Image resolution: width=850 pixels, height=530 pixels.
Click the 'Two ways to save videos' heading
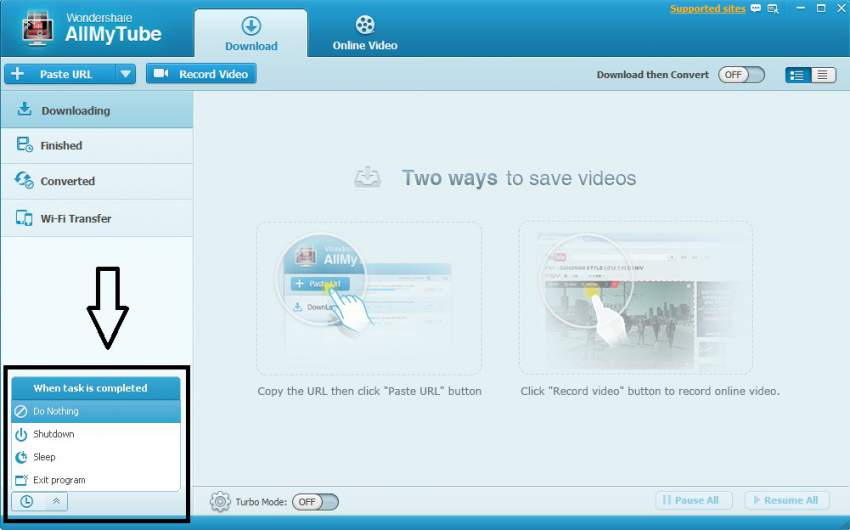(518, 178)
